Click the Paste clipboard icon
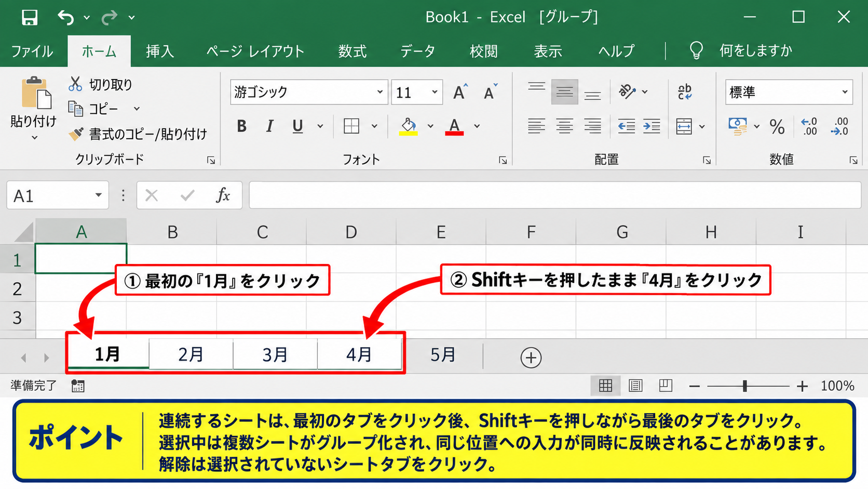The image size is (868, 489). [x=36, y=94]
